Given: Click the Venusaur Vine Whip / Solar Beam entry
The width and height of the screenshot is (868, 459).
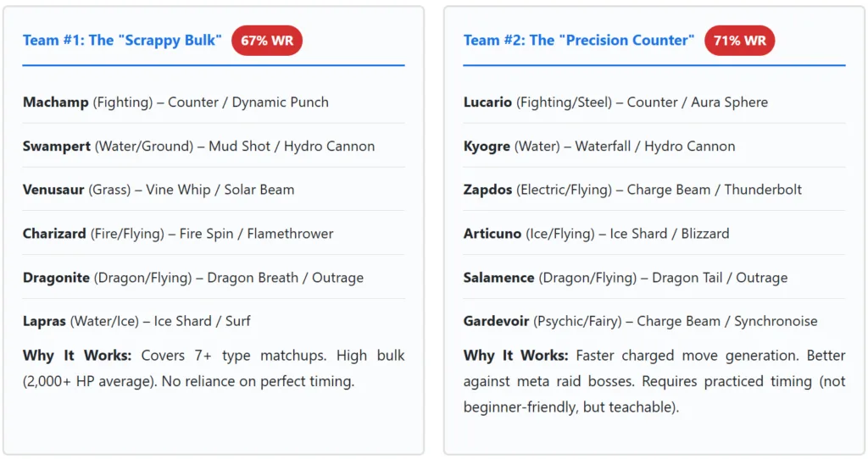Looking at the screenshot, I should 159,190.
